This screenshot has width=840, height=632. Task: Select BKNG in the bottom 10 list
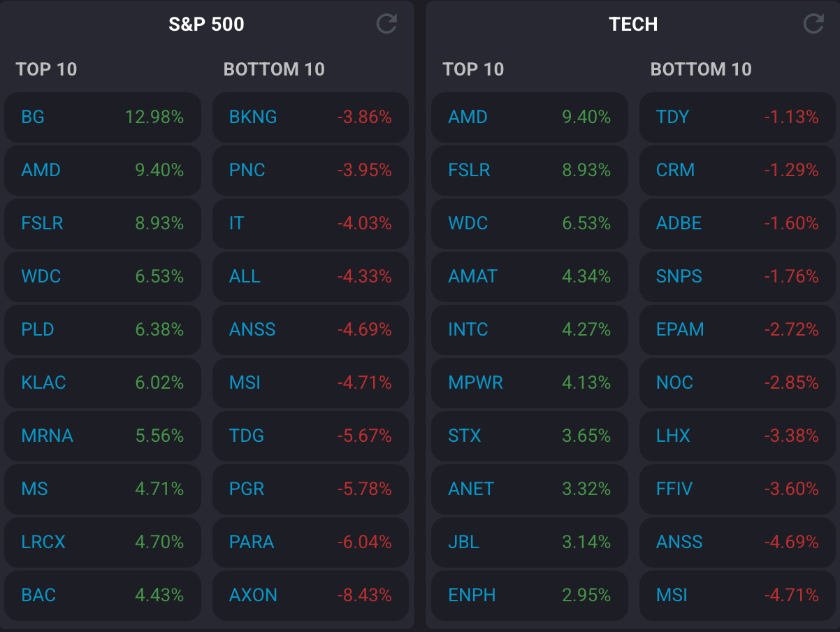pyautogui.click(x=310, y=117)
